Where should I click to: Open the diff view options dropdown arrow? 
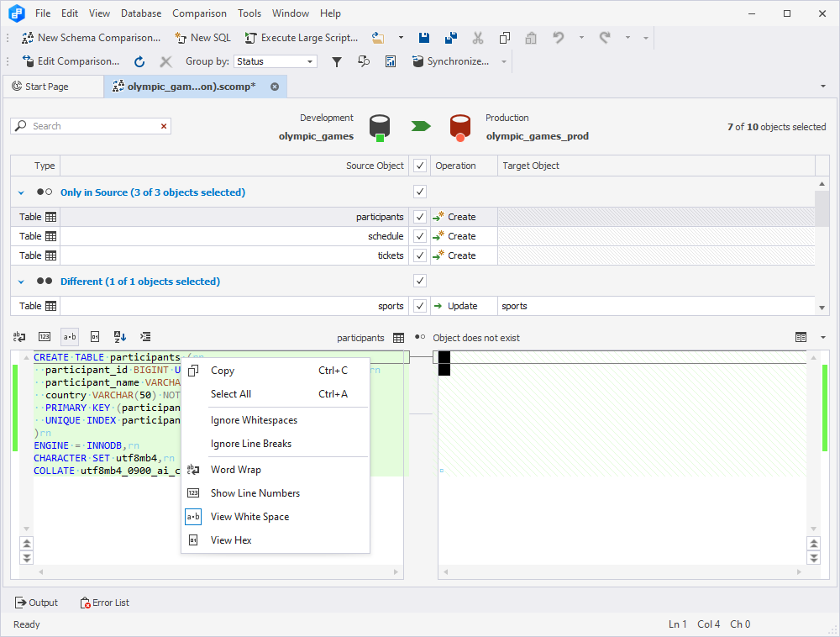823,338
